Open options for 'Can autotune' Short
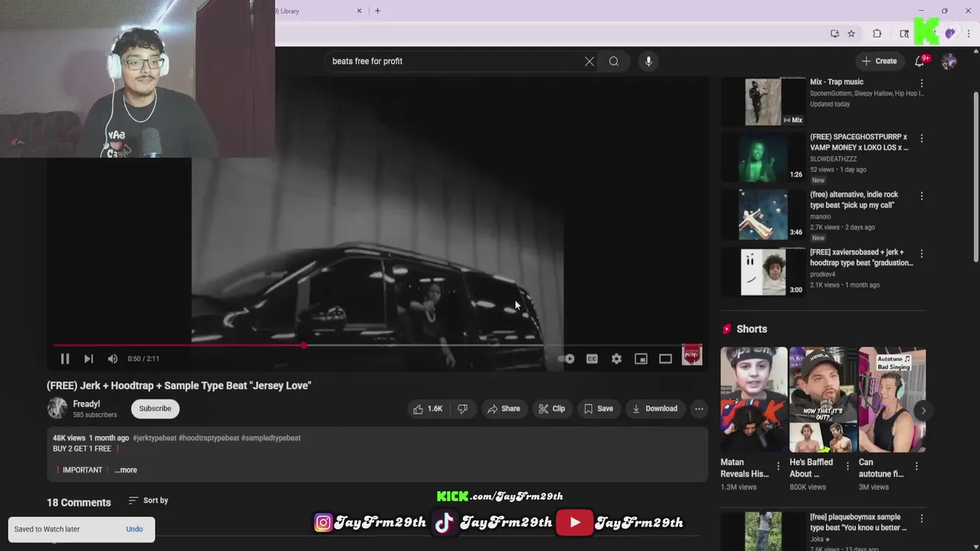Image resolution: width=980 pixels, height=551 pixels. [x=916, y=466]
